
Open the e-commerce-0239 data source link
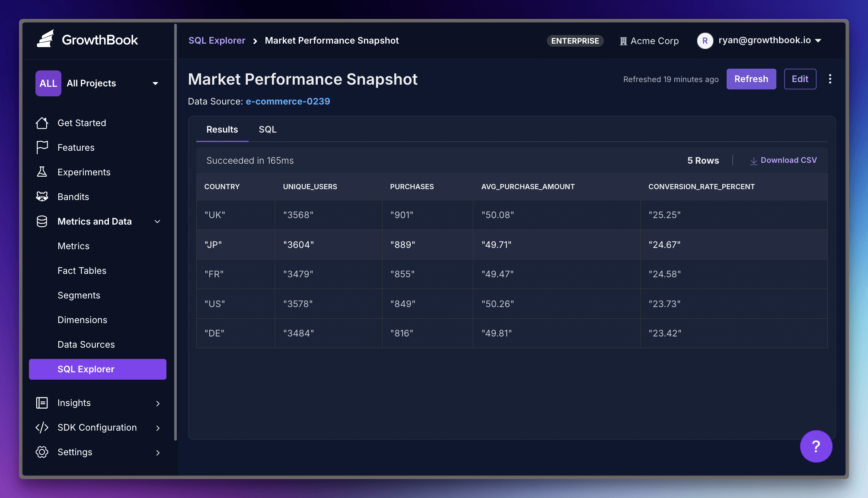pos(287,102)
